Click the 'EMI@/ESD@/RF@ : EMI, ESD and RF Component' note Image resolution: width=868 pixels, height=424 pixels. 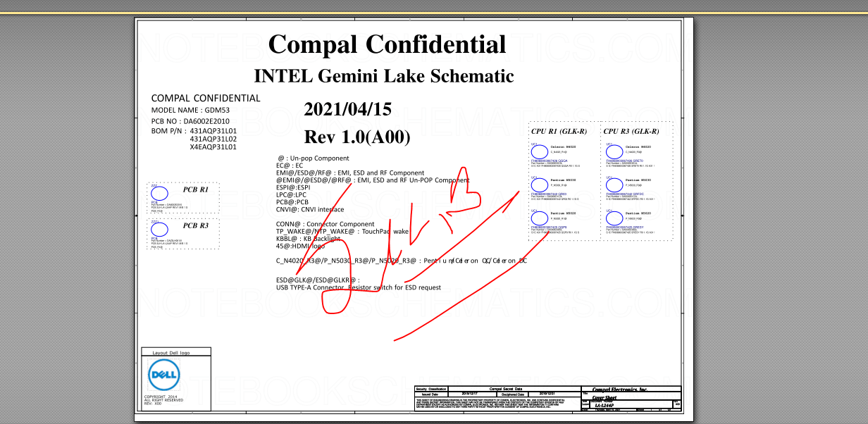pos(351,173)
